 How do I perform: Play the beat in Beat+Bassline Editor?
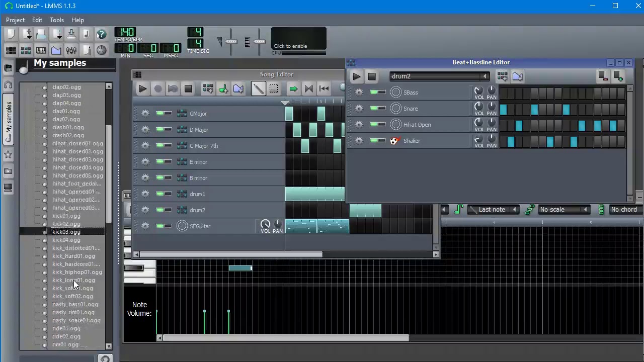point(356,76)
